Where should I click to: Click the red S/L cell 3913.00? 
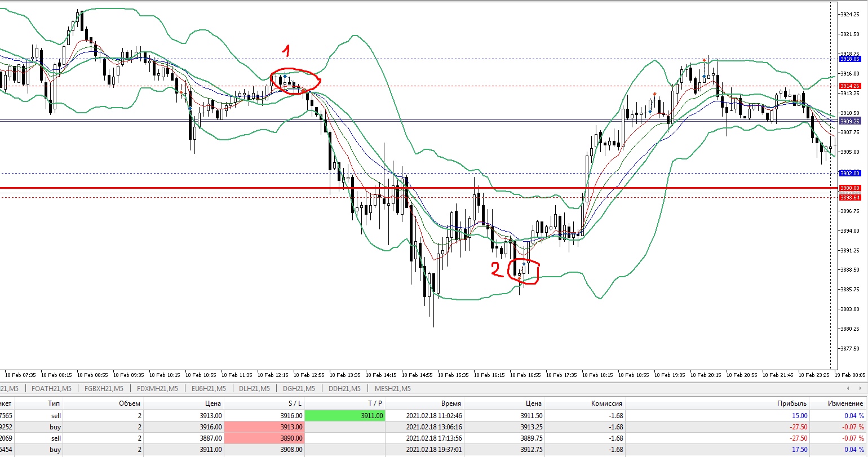[x=264, y=427]
